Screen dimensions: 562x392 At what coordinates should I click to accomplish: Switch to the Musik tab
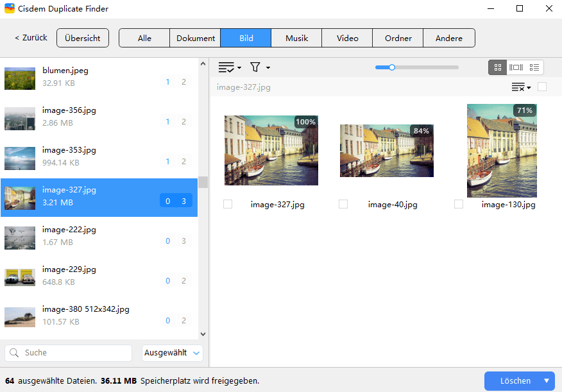296,38
